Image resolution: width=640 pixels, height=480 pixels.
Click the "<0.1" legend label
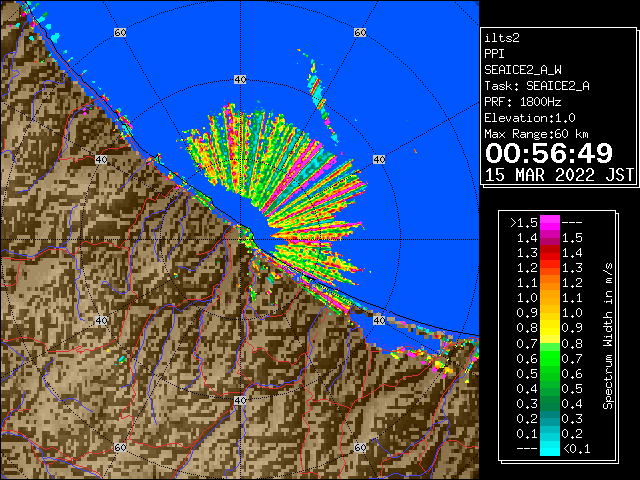click(576, 449)
